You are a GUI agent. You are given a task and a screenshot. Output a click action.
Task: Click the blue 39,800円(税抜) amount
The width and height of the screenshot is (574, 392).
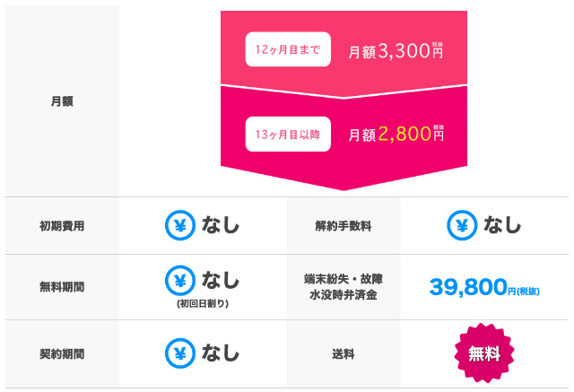[x=484, y=287]
